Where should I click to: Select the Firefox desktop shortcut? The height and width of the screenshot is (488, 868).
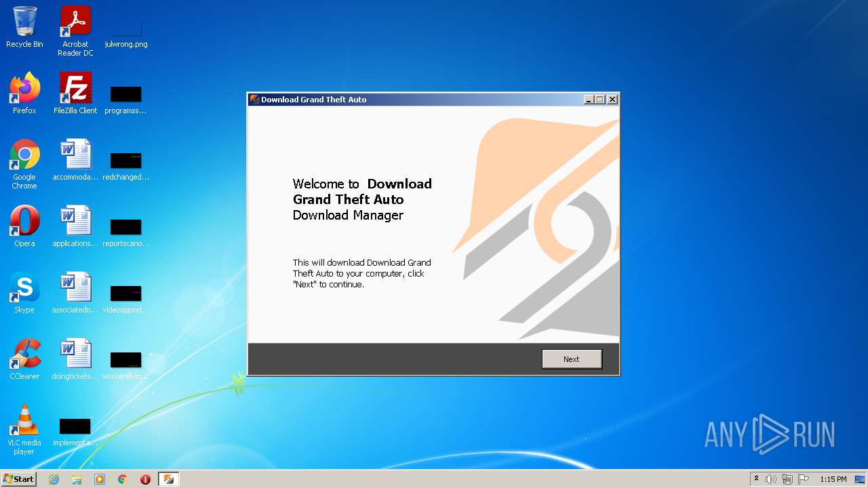(x=24, y=94)
